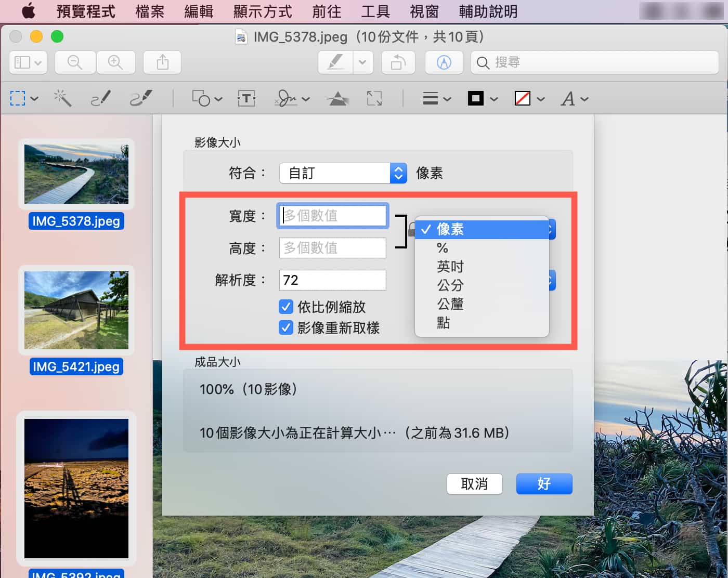Choose 像素 in the unit menu

[x=482, y=229]
